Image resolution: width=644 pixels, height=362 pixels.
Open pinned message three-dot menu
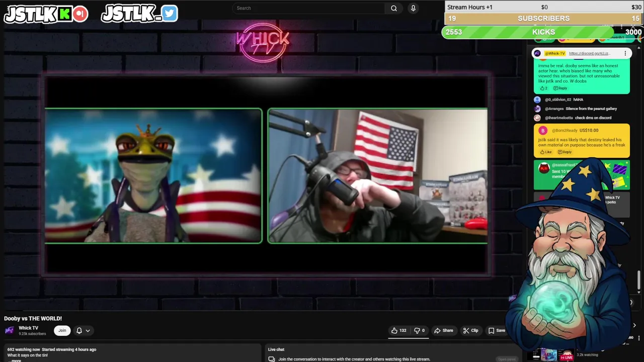coord(625,53)
